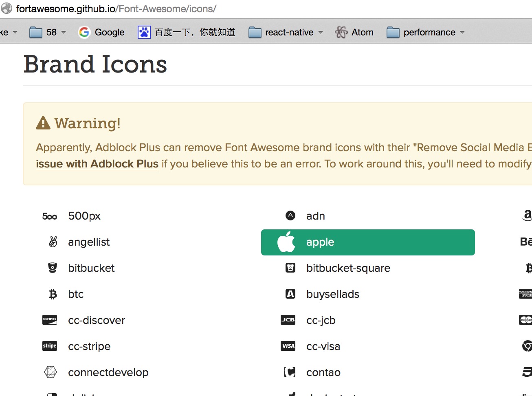Click the Baidu paw favicon
The height and width of the screenshot is (396, 532).
(144, 32)
